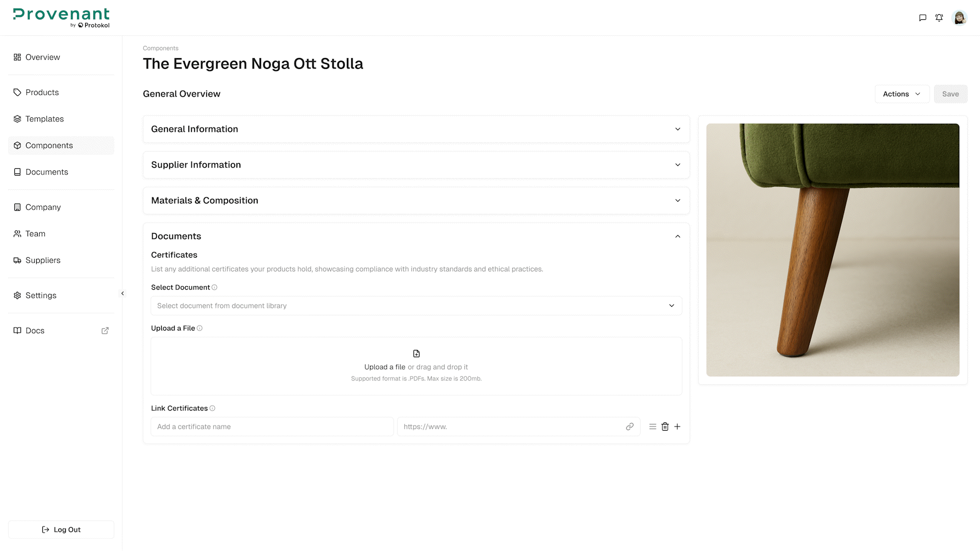Screen dimensions: 980x551
Task: Open Docs via the external link icon
Action: (x=105, y=331)
